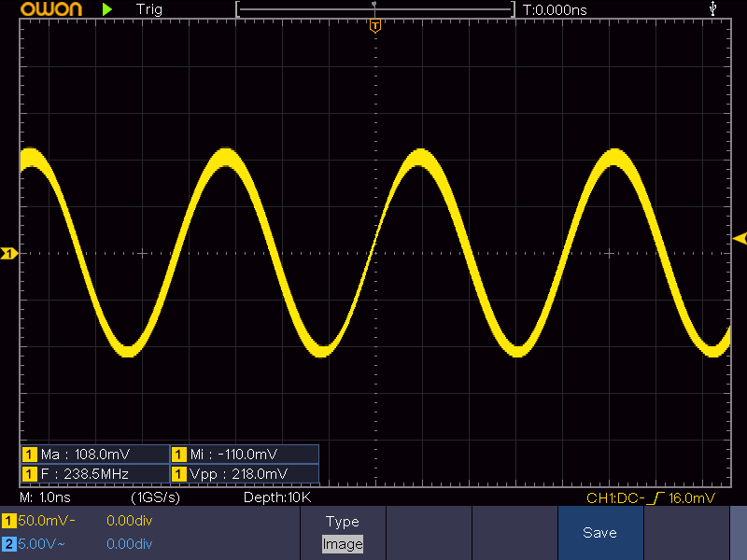Click the waveform memory position bar
This screenshot has height=560, width=747.
click(375, 9)
